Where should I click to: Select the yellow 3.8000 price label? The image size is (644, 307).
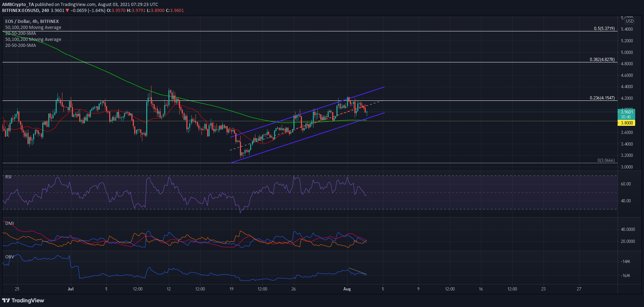[x=626, y=123]
